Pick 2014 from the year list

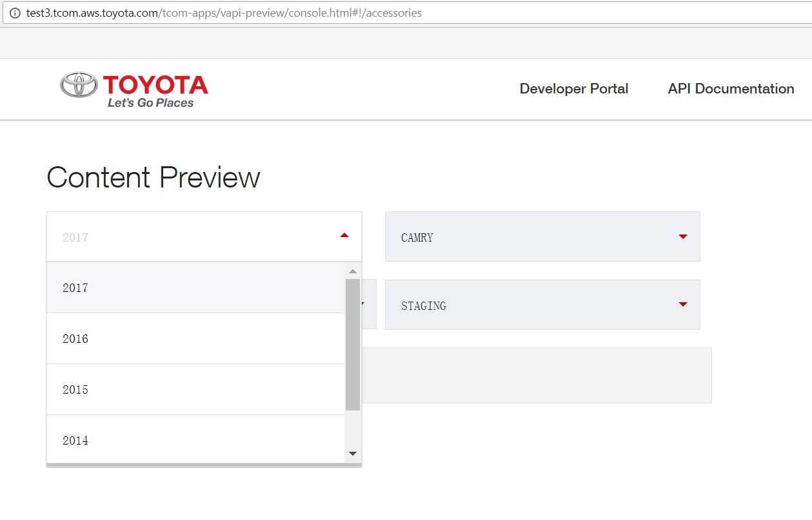pos(196,439)
